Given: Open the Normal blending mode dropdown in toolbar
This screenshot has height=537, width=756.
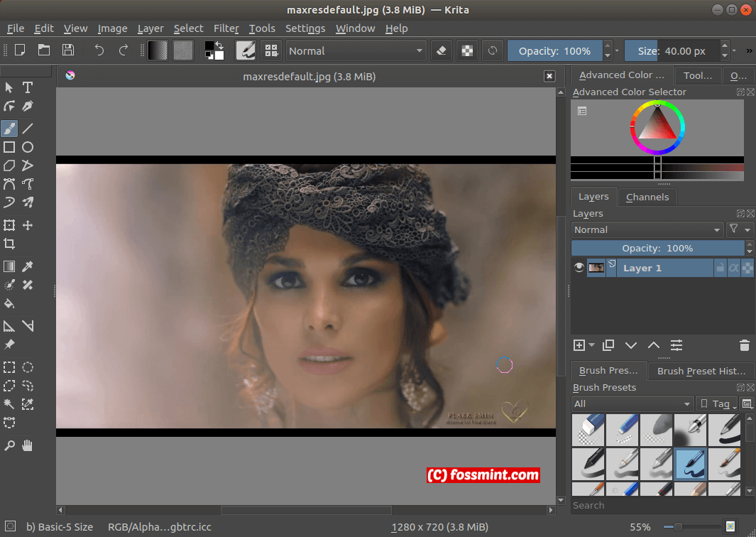Looking at the screenshot, I should point(356,50).
